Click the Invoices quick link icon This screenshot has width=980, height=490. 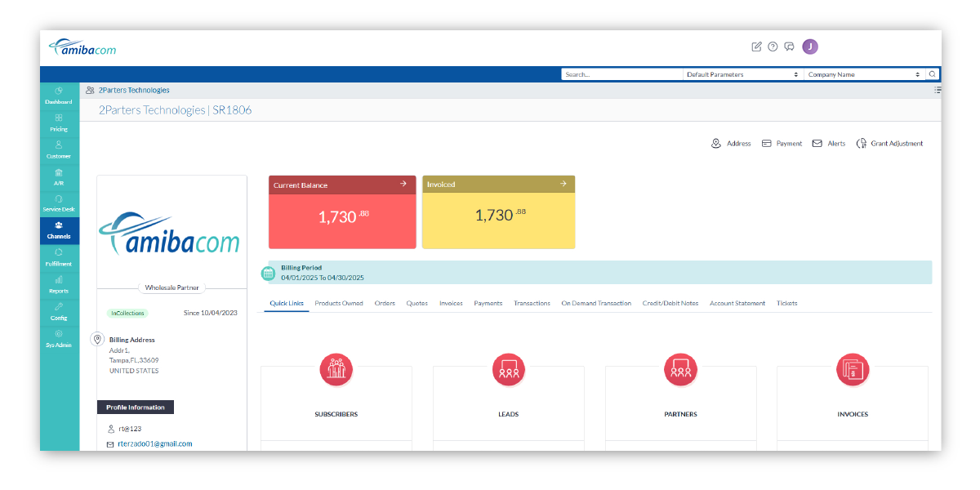coord(853,370)
